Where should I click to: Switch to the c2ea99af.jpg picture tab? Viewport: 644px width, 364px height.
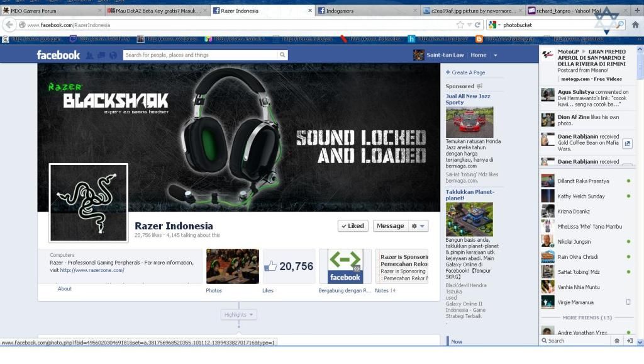(473, 11)
